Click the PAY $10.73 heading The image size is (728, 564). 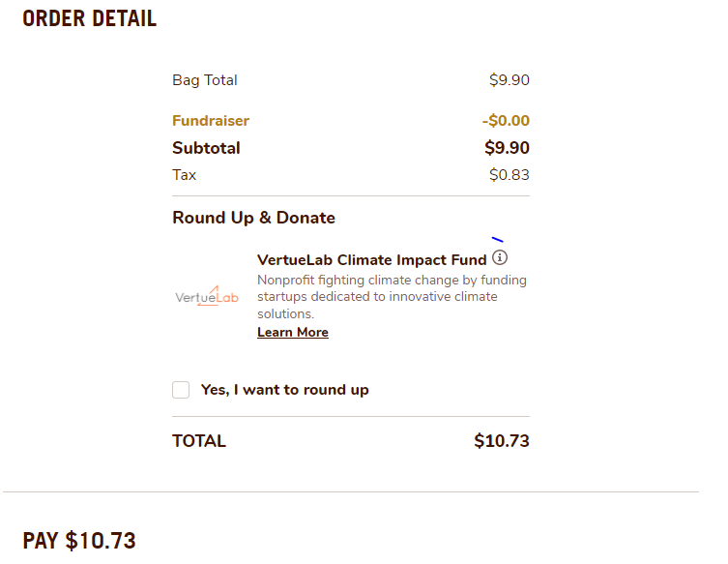[79, 540]
